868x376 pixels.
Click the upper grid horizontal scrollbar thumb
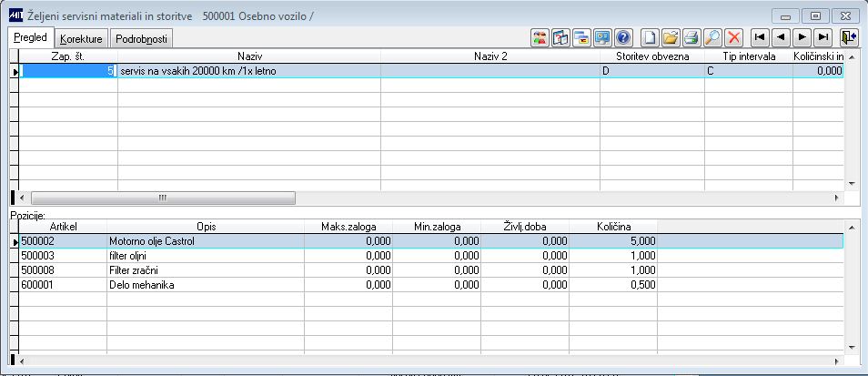[163, 198]
